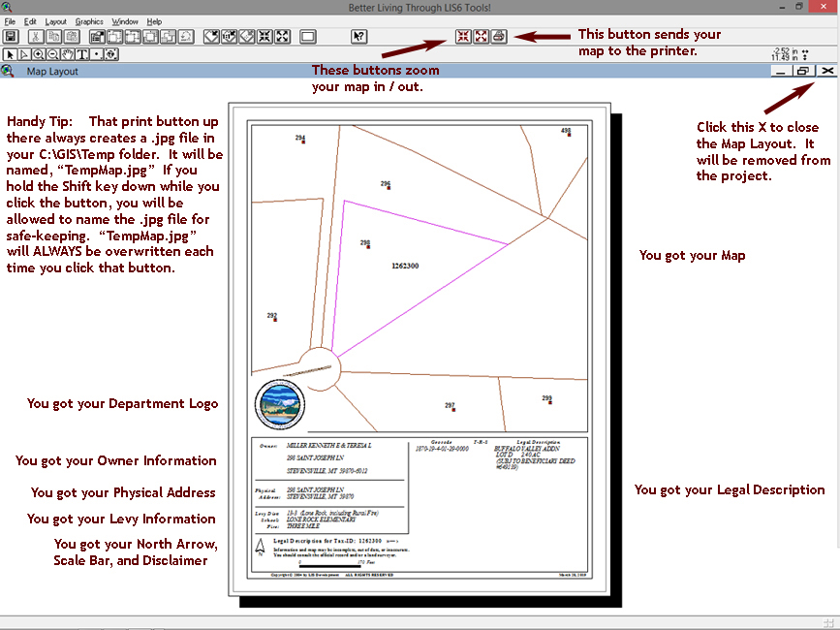Click address label 297 on map
This screenshot has width=840, height=630.
450,407
